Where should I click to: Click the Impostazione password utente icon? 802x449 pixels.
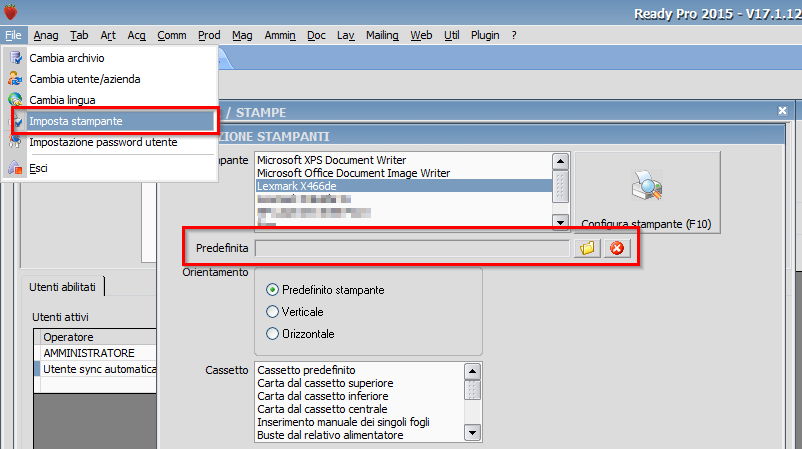click(15, 142)
